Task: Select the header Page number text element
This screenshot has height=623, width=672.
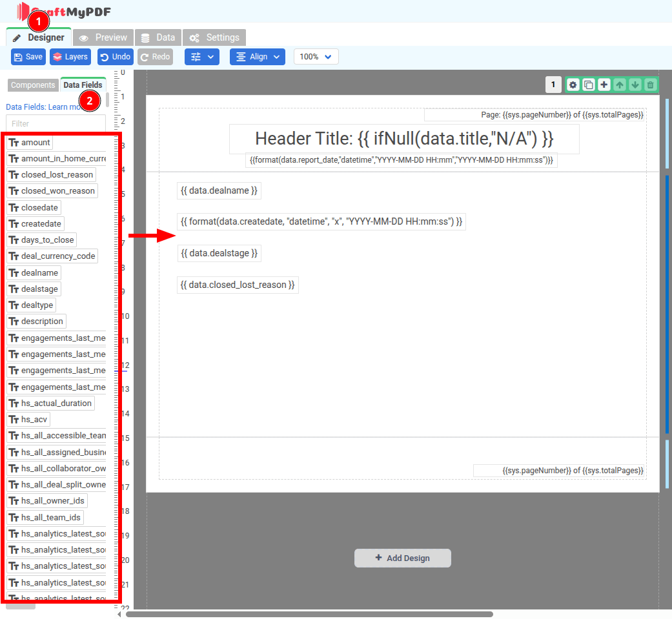Action: (x=535, y=115)
